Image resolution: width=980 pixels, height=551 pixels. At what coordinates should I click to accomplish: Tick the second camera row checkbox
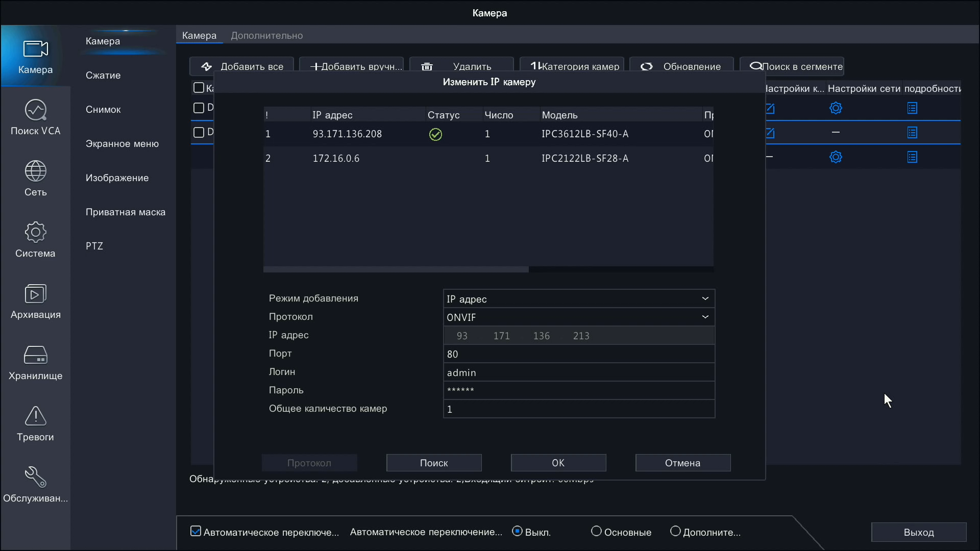199,132
